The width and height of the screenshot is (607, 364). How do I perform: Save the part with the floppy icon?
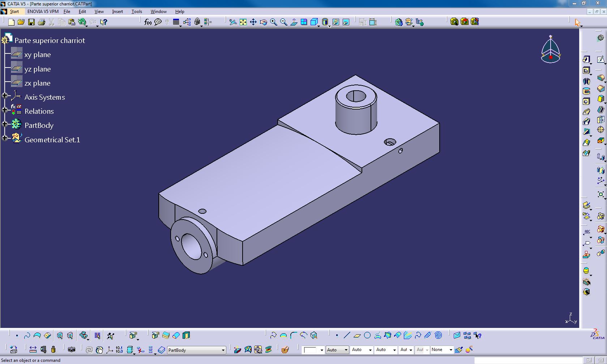coord(31,22)
